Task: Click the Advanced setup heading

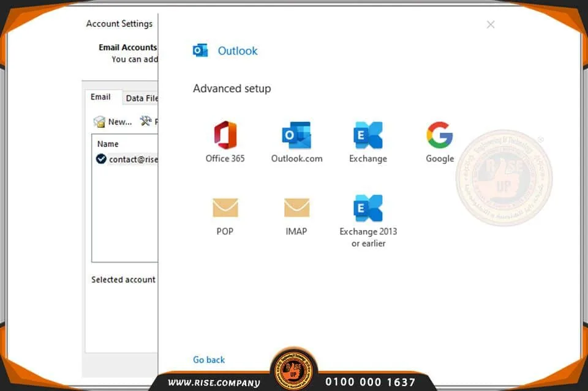Action: [232, 88]
